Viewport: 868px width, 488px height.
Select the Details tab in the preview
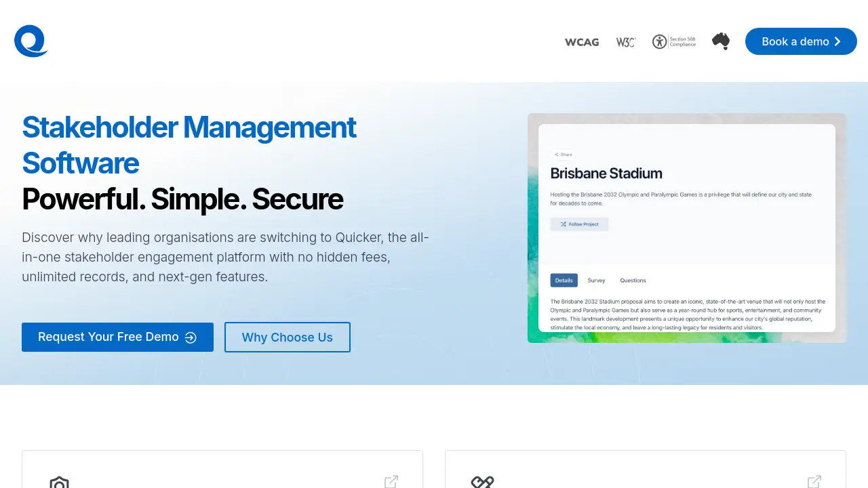[x=564, y=281]
